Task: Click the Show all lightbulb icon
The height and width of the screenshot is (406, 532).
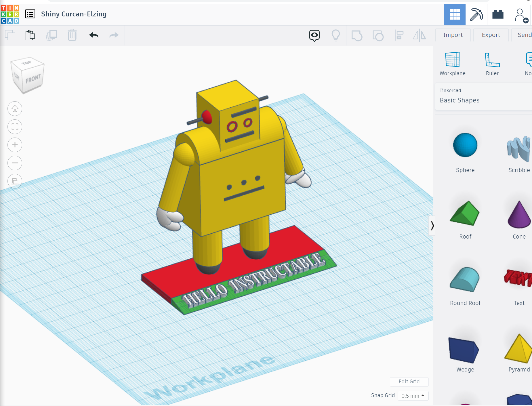Action: click(336, 36)
